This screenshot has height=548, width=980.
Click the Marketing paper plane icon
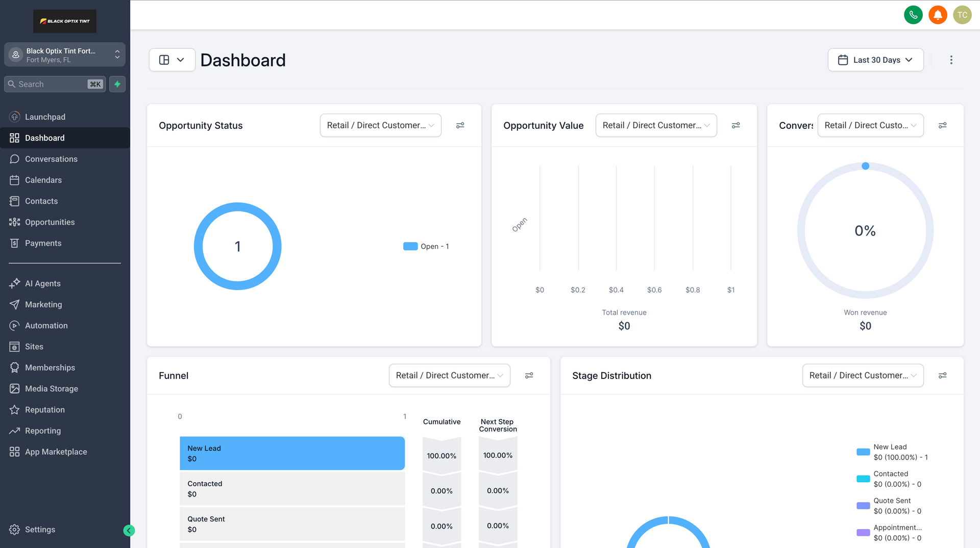point(14,304)
